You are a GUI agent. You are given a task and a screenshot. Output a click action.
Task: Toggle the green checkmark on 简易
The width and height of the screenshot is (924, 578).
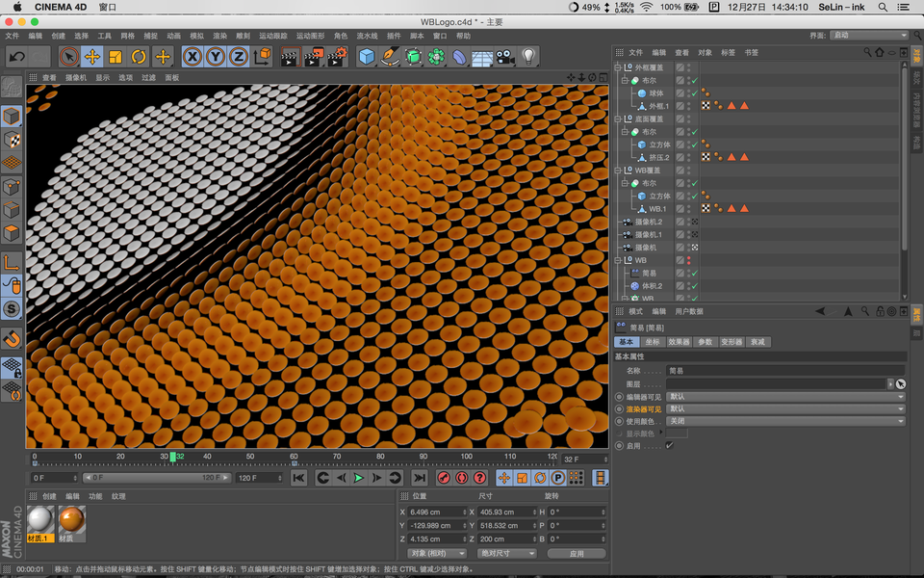pos(695,273)
